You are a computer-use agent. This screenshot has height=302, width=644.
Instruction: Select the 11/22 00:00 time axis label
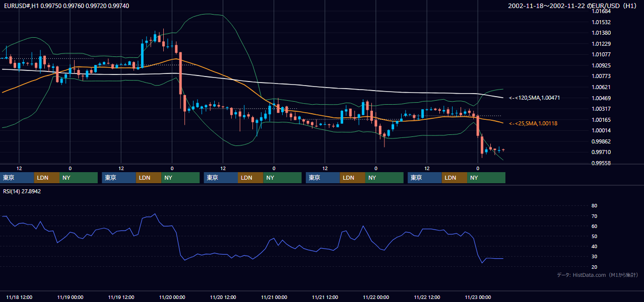pyautogui.click(x=376, y=297)
